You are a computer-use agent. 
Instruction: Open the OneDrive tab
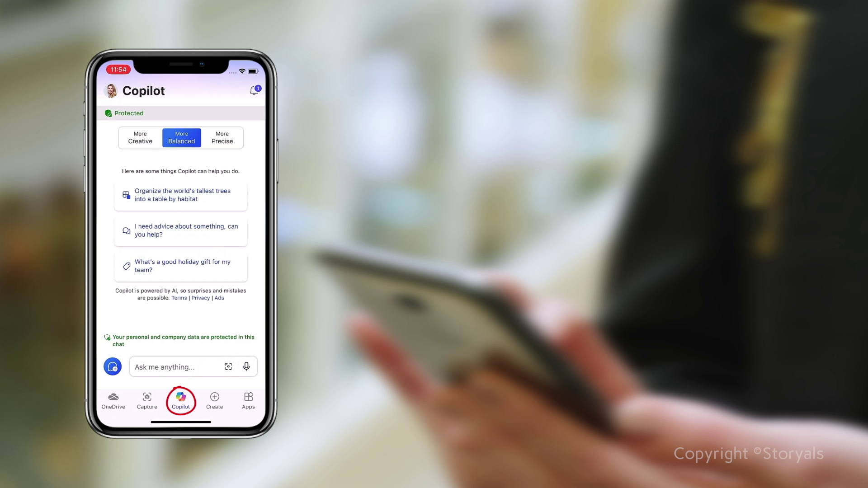click(113, 400)
